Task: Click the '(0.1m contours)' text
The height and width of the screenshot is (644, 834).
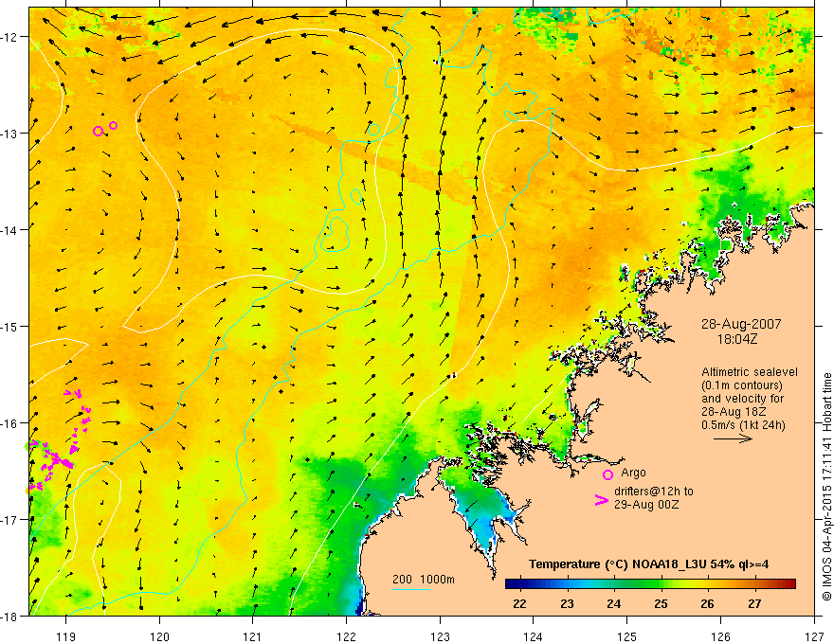Action: pyautogui.click(x=742, y=385)
